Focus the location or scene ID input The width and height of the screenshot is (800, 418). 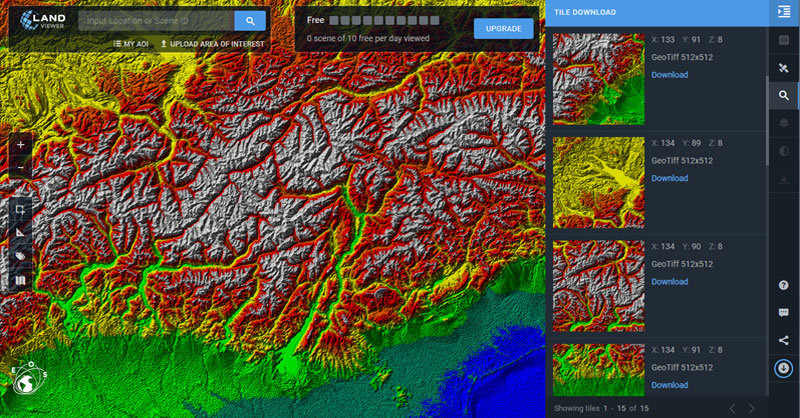point(156,21)
